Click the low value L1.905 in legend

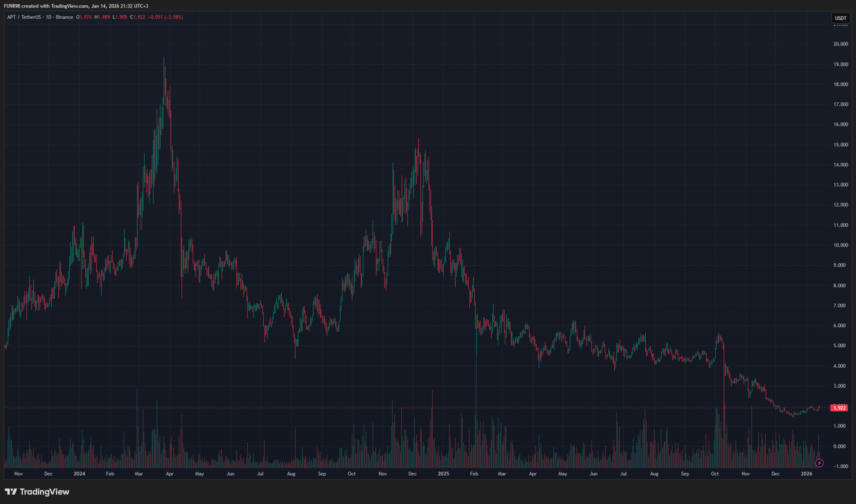coord(119,17)
